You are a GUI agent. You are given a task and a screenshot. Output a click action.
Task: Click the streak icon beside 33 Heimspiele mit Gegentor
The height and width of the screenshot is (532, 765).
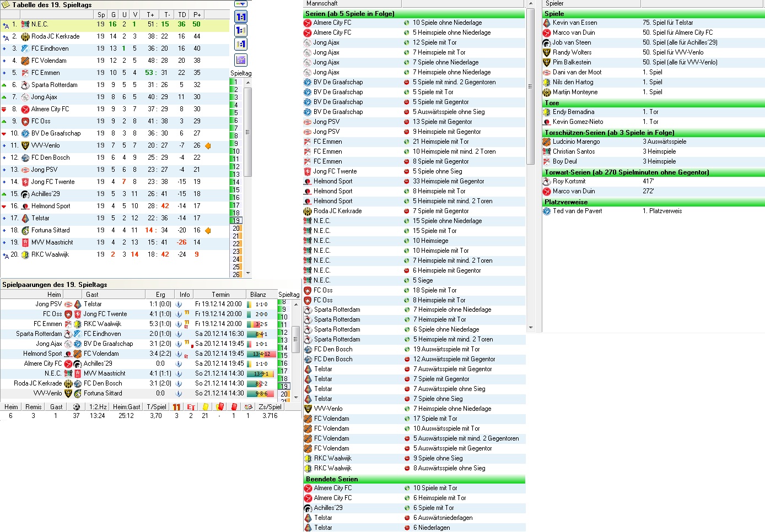pyautogui.click(x=406, y=181)
